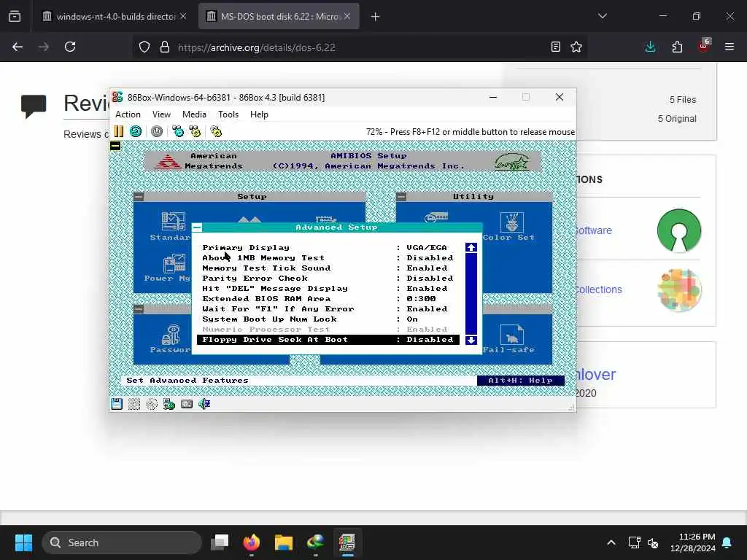Click the CD-ROM status bar icon
The height and width of the screenshot is (560, 747).
pyautogui.click(x=152, y=404)
